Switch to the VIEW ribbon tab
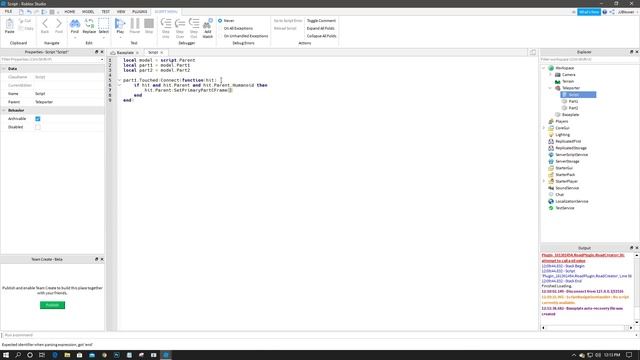Image resolution: width=640 pixels, height=360 pixels. pyautogui.click(x=121, y=12)
